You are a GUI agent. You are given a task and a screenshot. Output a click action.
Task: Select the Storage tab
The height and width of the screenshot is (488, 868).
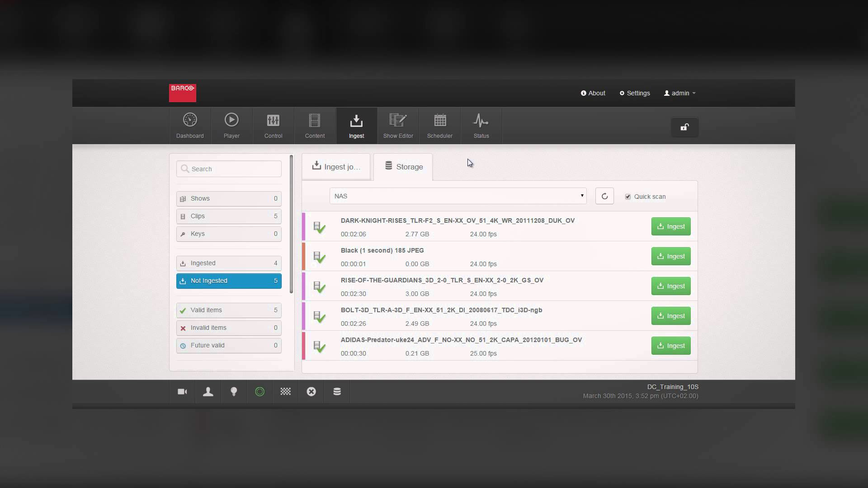pyautogui.click(x=403, y=167)
